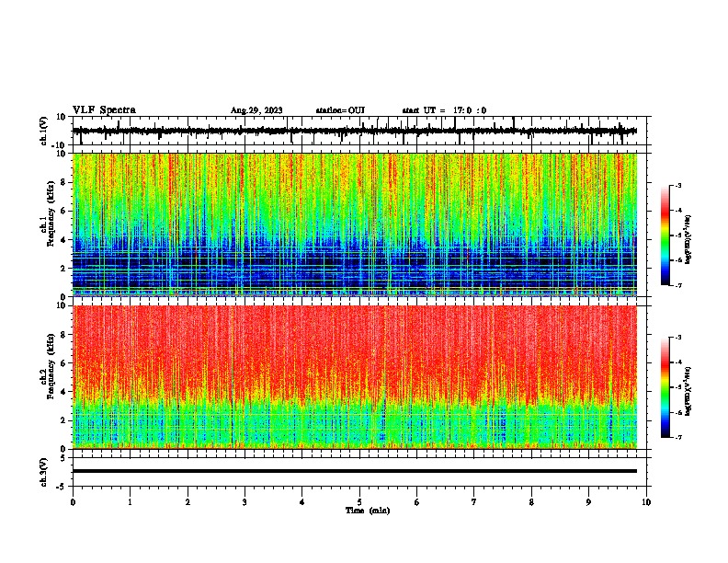Click the ch.2 spectrogram color scale bar
This screenshot has width=728, height=563.
point(665,387)
